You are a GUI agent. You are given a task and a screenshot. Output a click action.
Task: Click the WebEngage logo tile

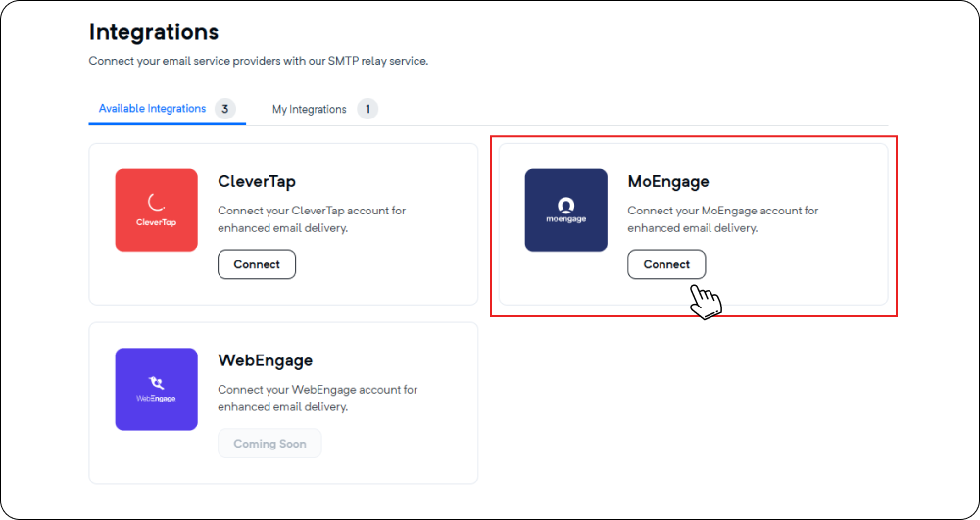point(156,389)
